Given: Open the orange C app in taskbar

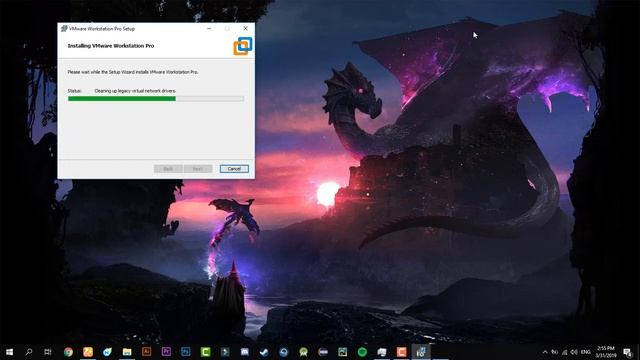Looking at the screenshot, I should coord(401,352).
